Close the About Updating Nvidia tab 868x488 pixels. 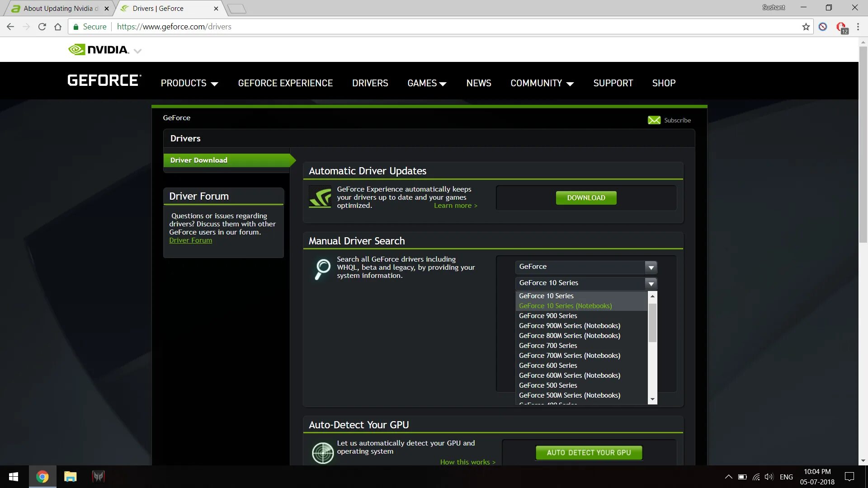pos(107,9)
